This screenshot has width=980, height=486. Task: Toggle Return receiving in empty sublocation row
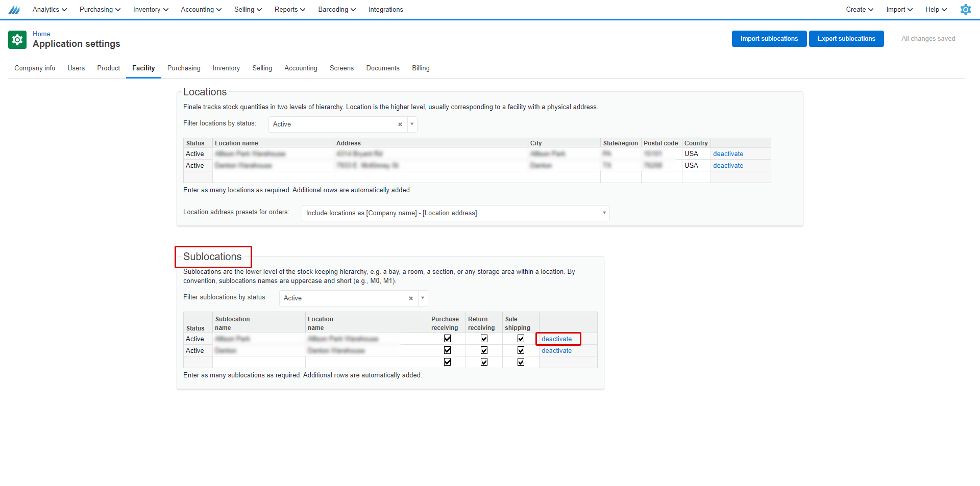484,362
